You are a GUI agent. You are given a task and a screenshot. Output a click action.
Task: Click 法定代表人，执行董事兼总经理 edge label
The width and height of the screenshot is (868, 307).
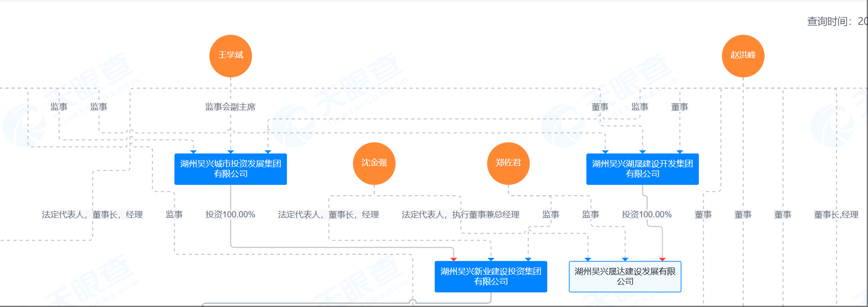[x=461, y=214]
